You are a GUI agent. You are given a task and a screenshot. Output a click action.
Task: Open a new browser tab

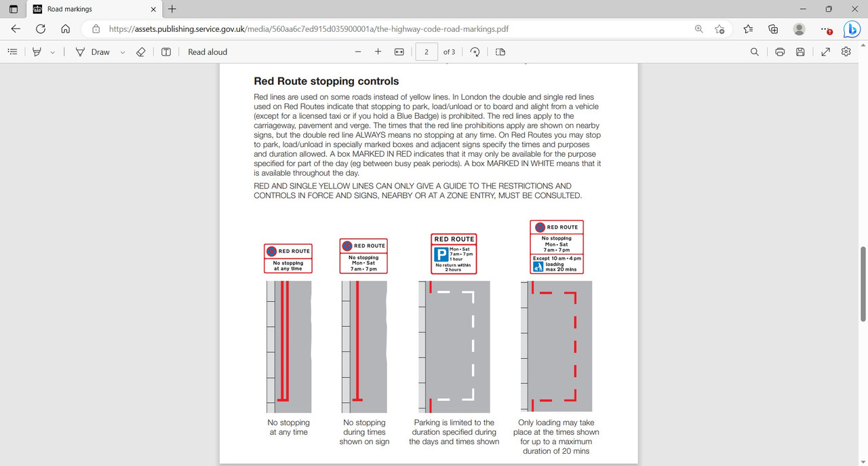172,9
